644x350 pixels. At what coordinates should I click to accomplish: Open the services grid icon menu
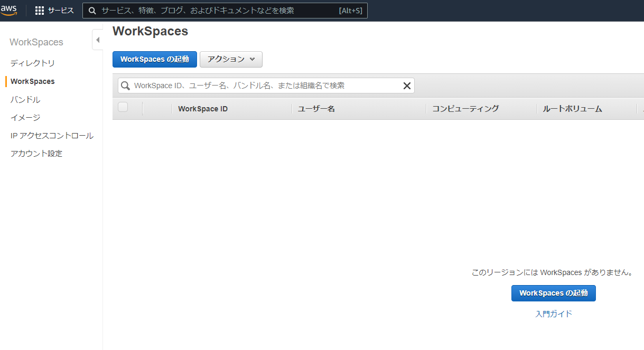[40, 11]
